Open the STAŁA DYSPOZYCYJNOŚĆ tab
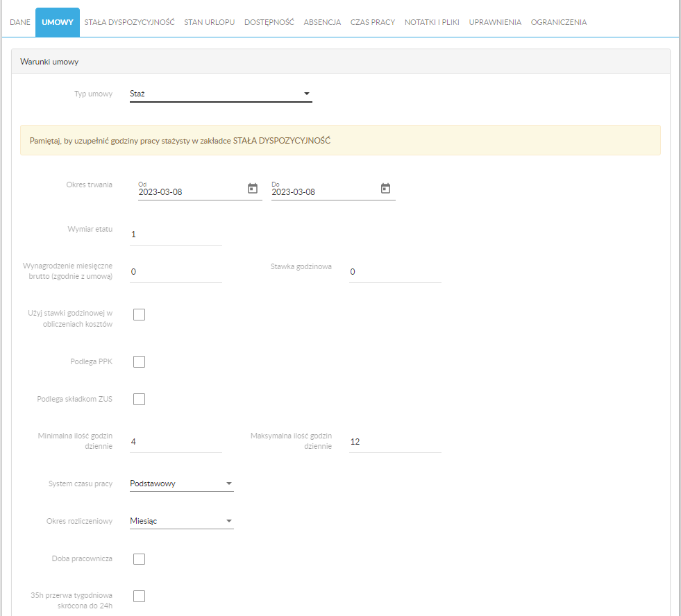This screenshot has width=681, height=616. [x=129, y=22]
